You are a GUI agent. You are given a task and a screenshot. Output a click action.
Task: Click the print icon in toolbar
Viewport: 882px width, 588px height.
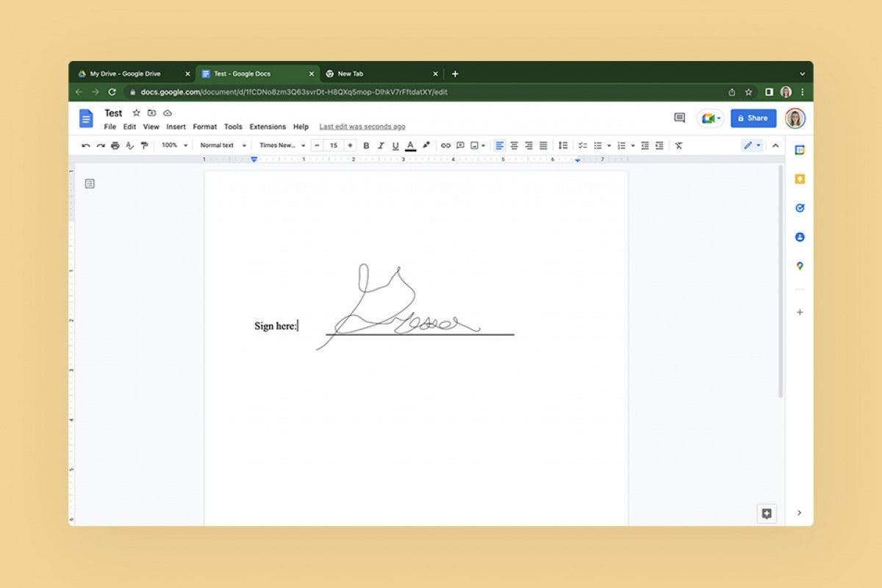(x=115, y=146)
